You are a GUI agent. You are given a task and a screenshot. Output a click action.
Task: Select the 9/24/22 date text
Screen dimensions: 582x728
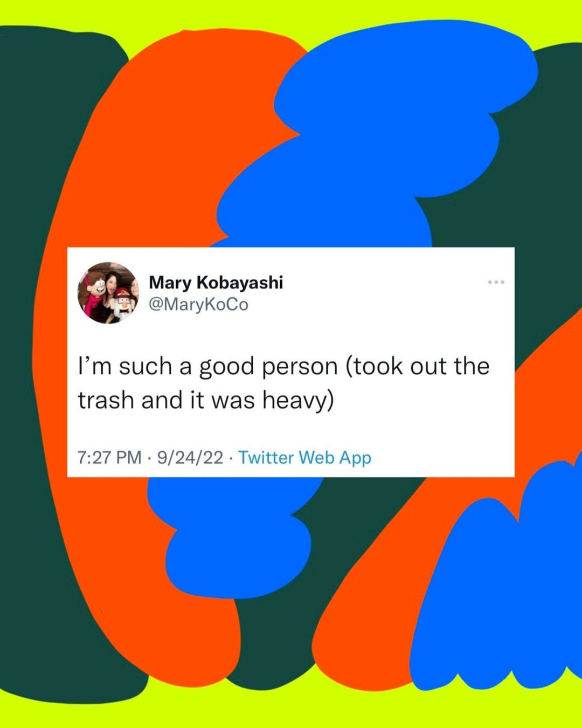tap(190, 457)
